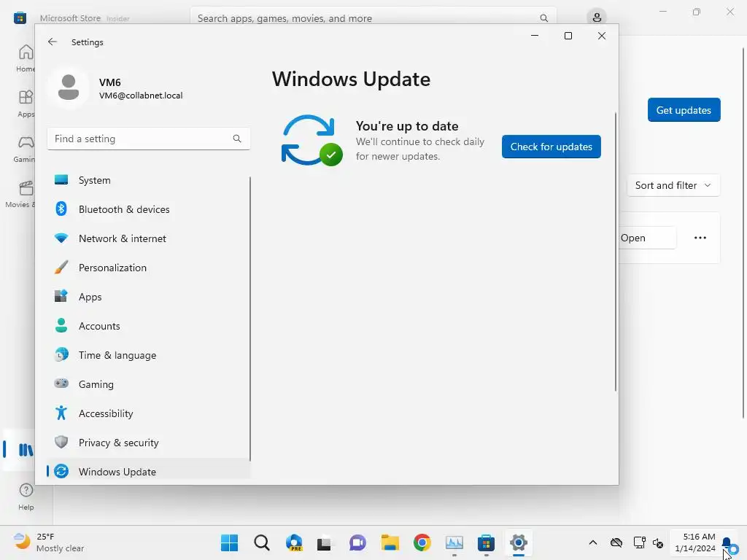
Task: Open the Windows Start menu
Action: [x=230, y=542]
